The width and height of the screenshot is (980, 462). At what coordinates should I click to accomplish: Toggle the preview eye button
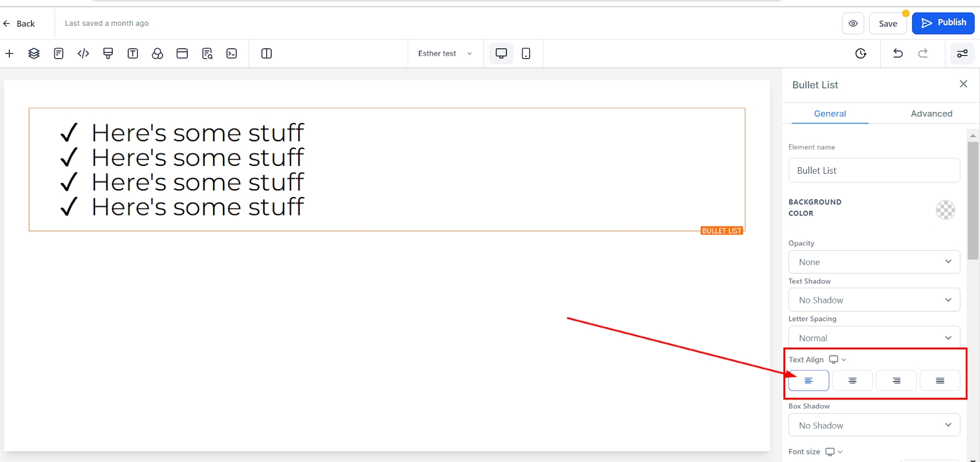(853, 24)
